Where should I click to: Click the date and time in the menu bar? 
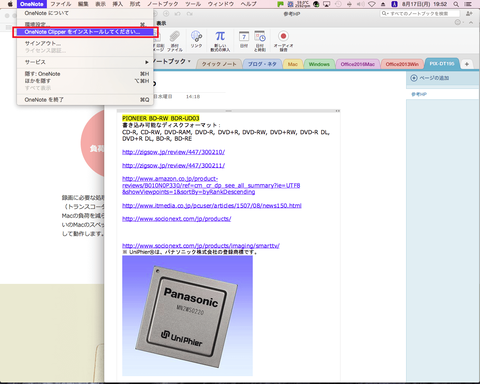tap(424, 4)
